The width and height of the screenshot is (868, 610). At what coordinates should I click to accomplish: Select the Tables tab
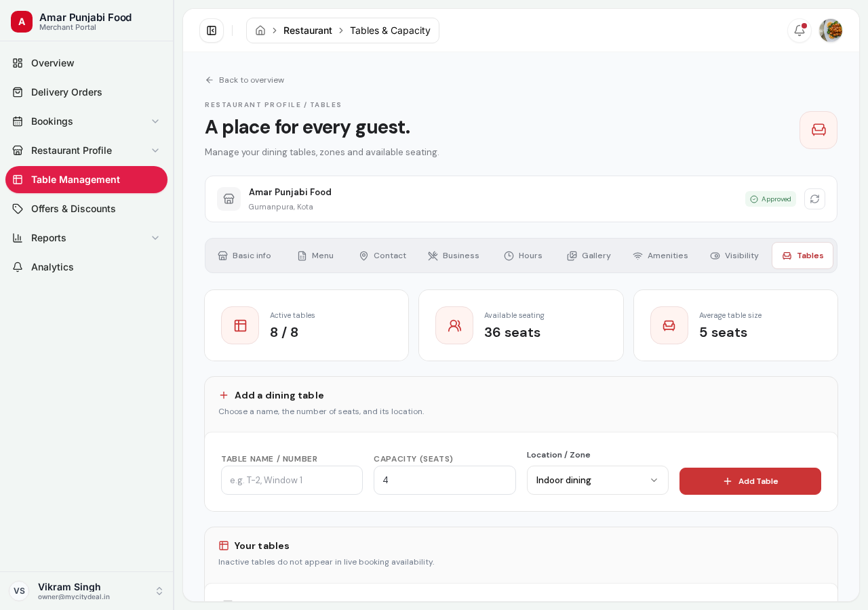(802, 256)
